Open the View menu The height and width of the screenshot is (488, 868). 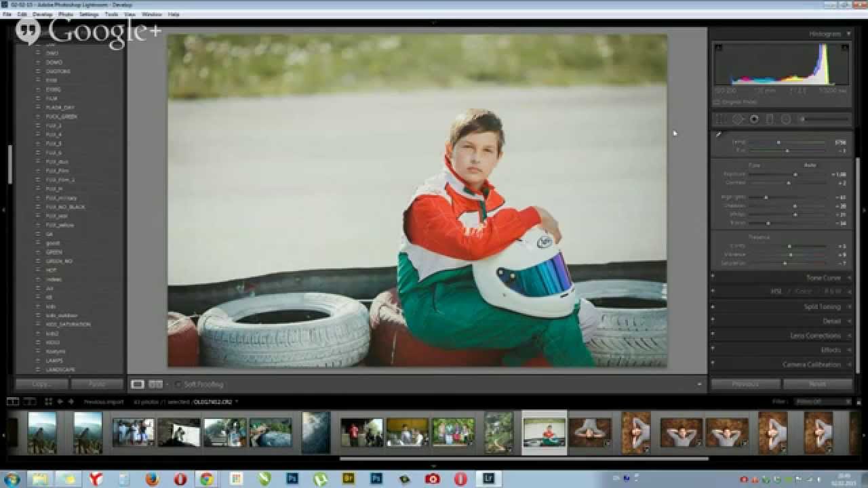[x=130, y=14]
